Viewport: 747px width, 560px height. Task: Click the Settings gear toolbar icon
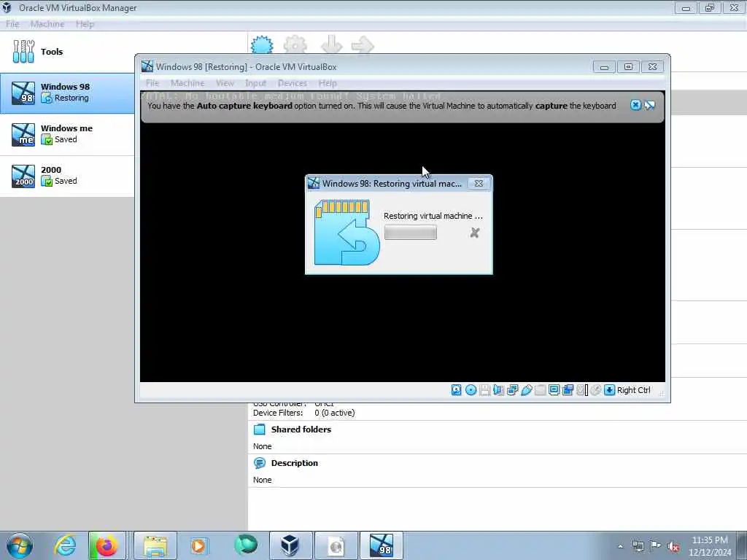click(295, 45)
